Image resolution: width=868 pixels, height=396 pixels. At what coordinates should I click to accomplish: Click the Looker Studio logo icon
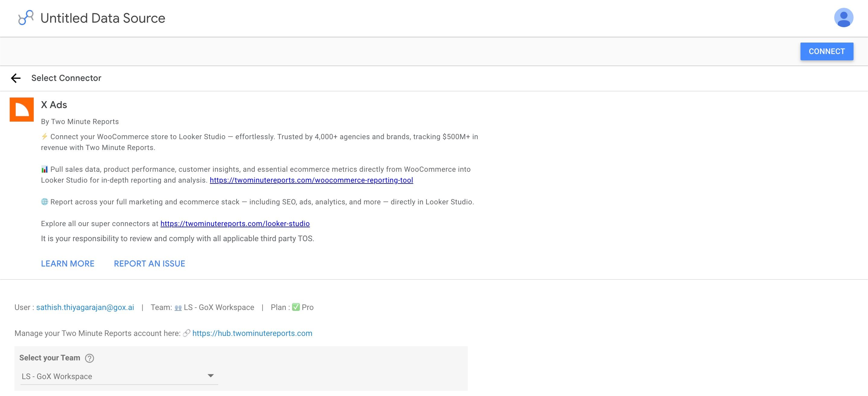tap(25, 18)
